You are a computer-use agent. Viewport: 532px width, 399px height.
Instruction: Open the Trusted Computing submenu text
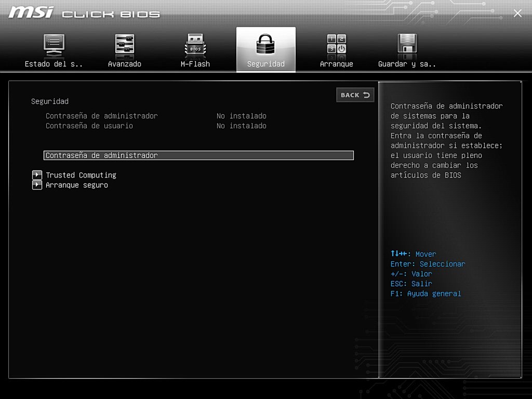81,175
